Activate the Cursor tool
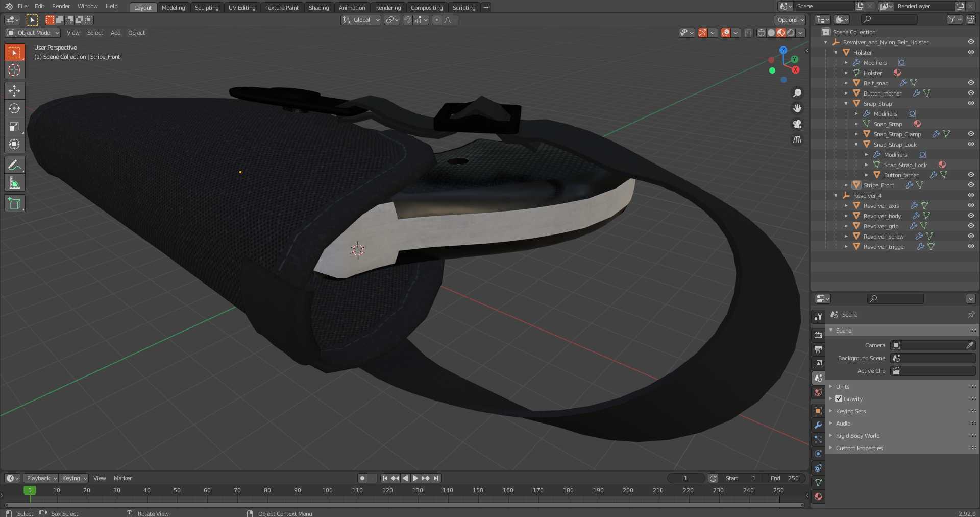980x517 pixels. click(15, 70)
